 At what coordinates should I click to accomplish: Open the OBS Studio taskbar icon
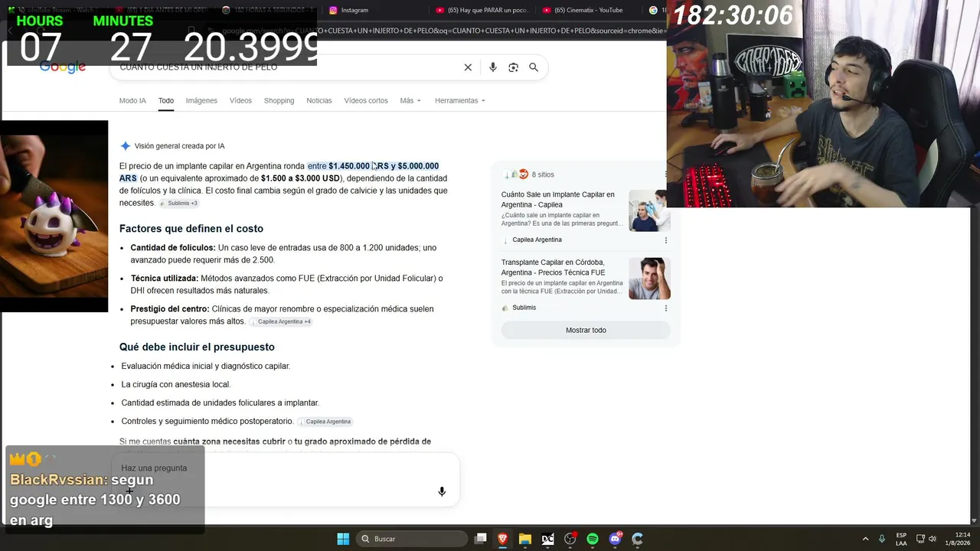[570, 539]
